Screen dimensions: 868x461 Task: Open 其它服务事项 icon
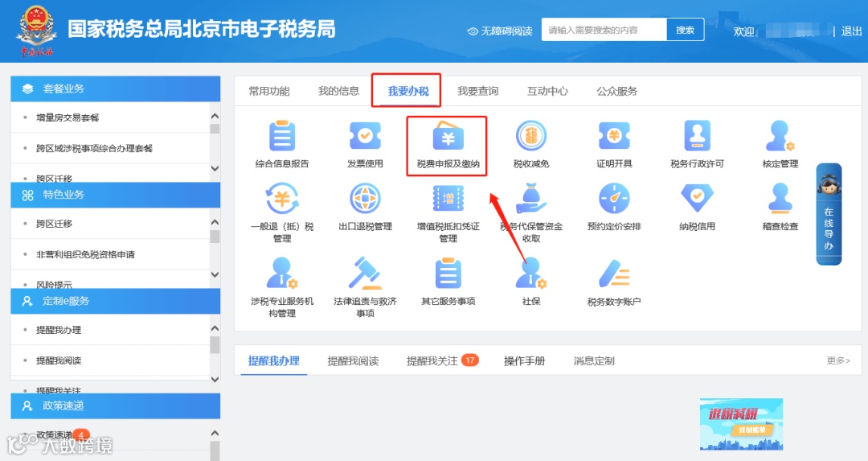tap(448, 274)
